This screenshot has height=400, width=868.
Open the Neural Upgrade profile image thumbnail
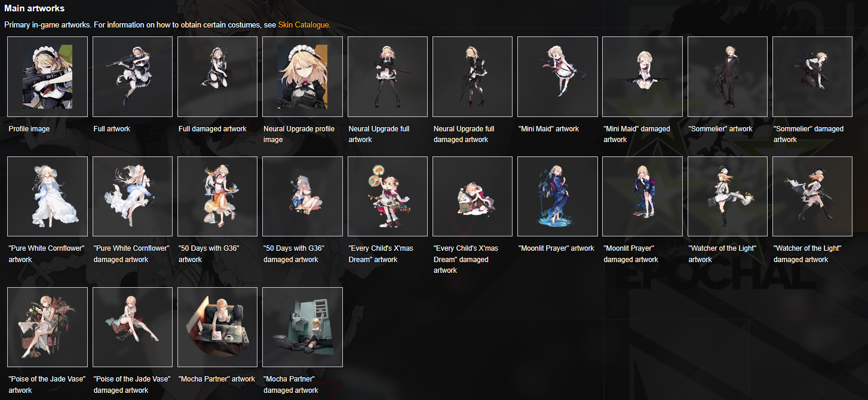302,76
